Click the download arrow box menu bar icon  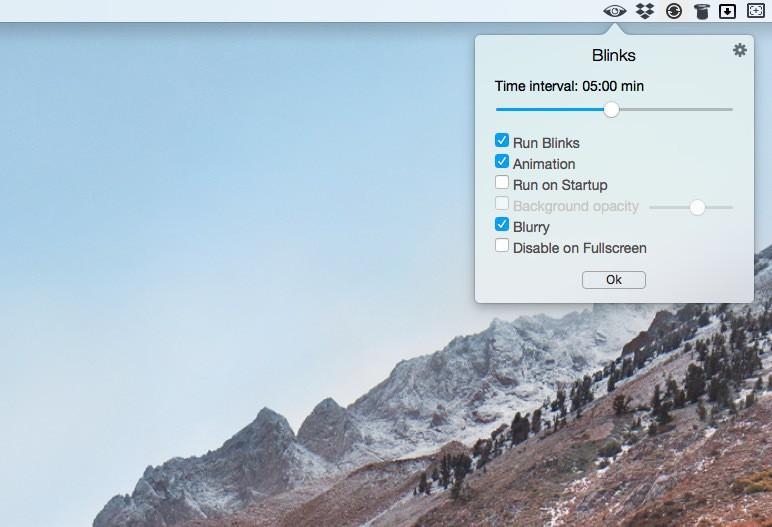pos(727,11)
